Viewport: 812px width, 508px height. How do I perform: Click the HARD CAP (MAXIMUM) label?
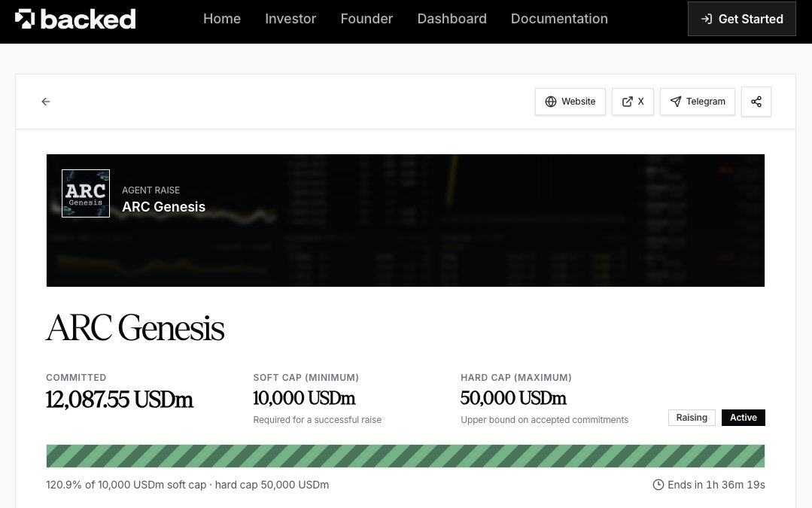pos(515,378)
